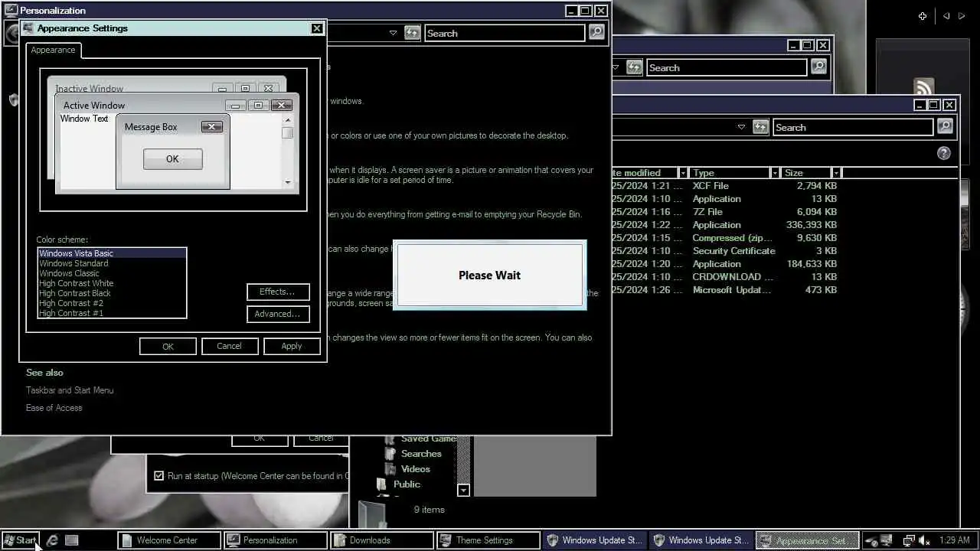Open Taskbar and Start Menu link
The image size is (980, 551).
[x=70, y=390]
